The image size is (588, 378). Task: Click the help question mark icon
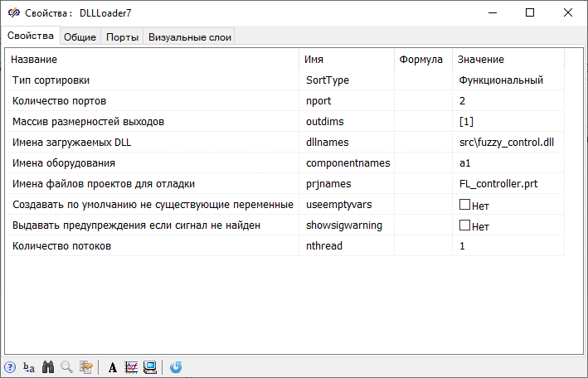coord(10,367)
